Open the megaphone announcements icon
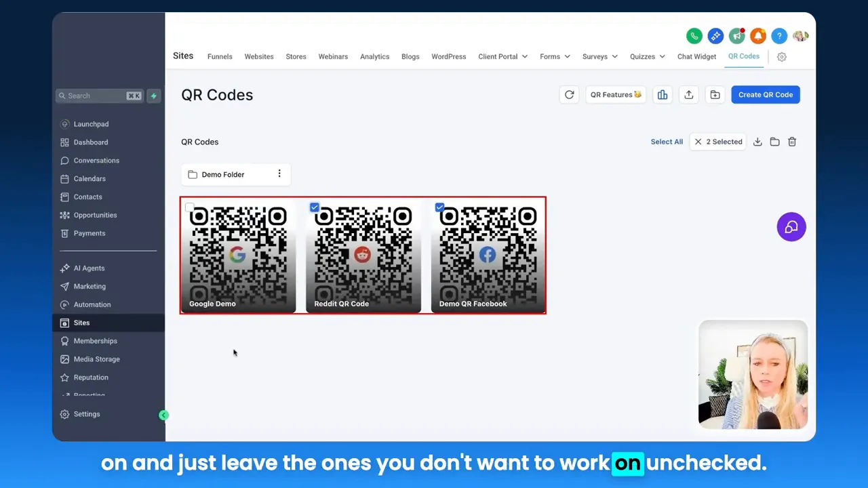Image resolution: width=868 pixels, height=488 pixels. (x=737, y=36)
